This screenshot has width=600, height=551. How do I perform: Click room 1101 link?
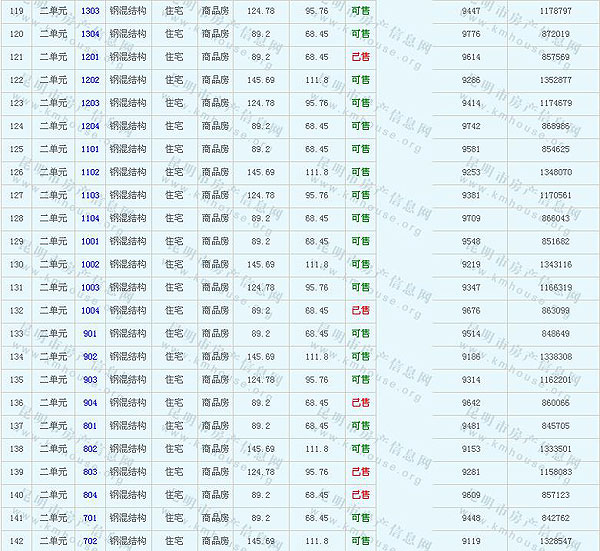pyautogui.click(x=90, y=149)
